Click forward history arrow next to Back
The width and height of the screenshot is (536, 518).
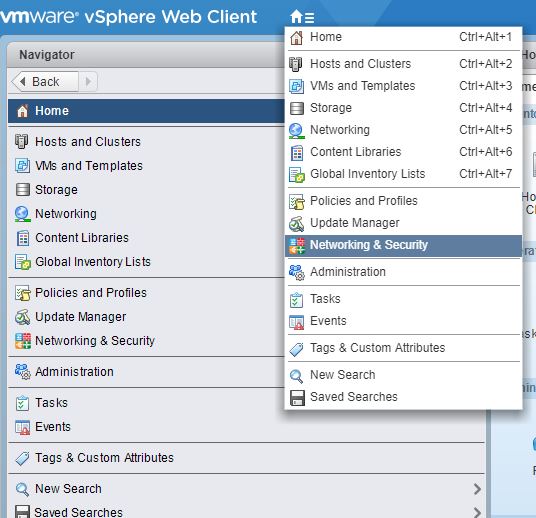pos(88,81)
